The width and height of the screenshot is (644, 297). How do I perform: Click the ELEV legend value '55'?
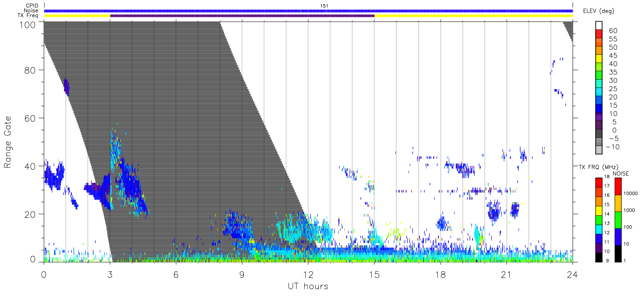coord(613,39)
